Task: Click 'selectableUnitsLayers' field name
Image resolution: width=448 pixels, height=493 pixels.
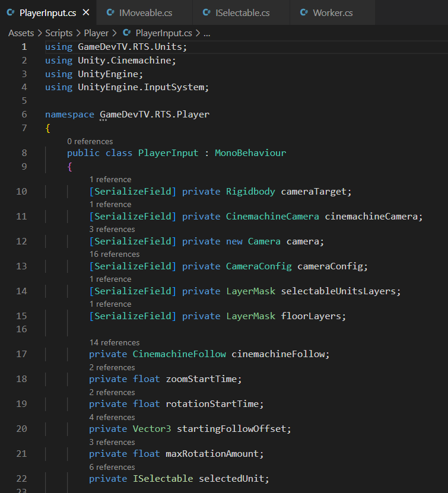Action: 338,291
